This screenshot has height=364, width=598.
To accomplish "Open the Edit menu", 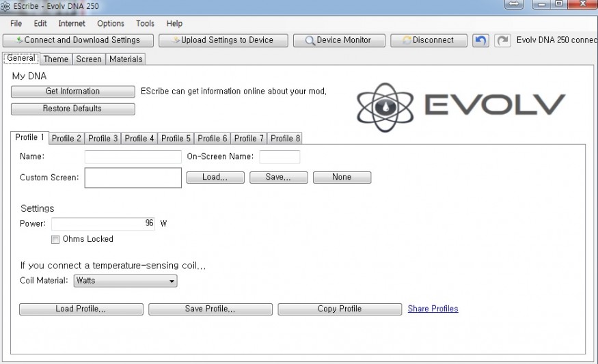I will pos(40,24).
